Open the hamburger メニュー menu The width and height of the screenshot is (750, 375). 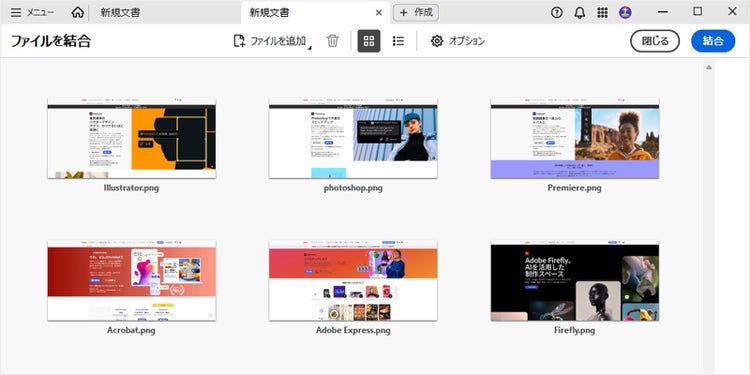tap(32, 12)
